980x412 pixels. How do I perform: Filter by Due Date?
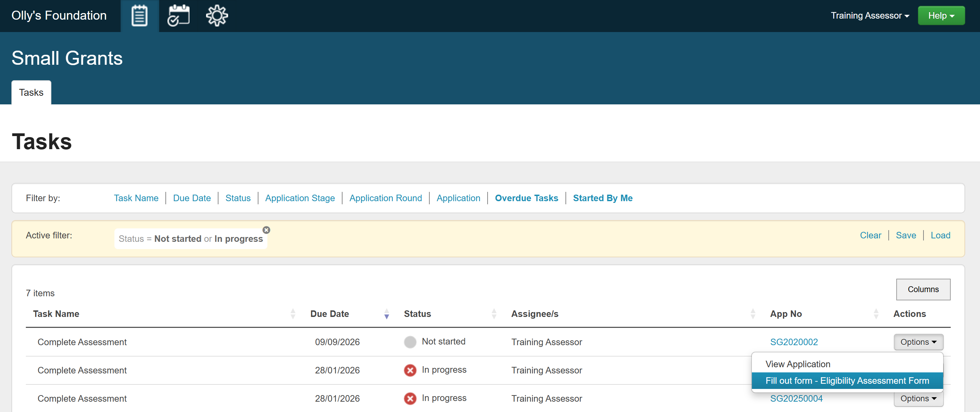[192, 198]
